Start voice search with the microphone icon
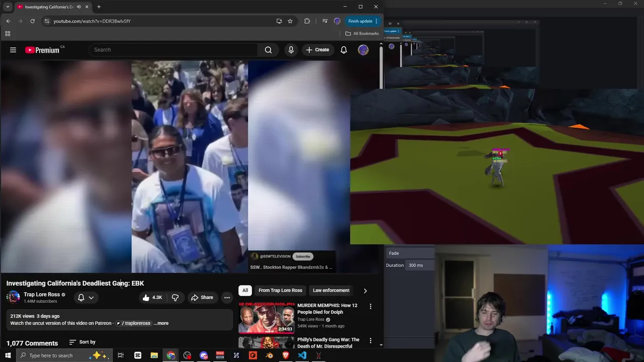Viewport: 644px width, 362px height. pyautogui.click(x=291, y=50)
